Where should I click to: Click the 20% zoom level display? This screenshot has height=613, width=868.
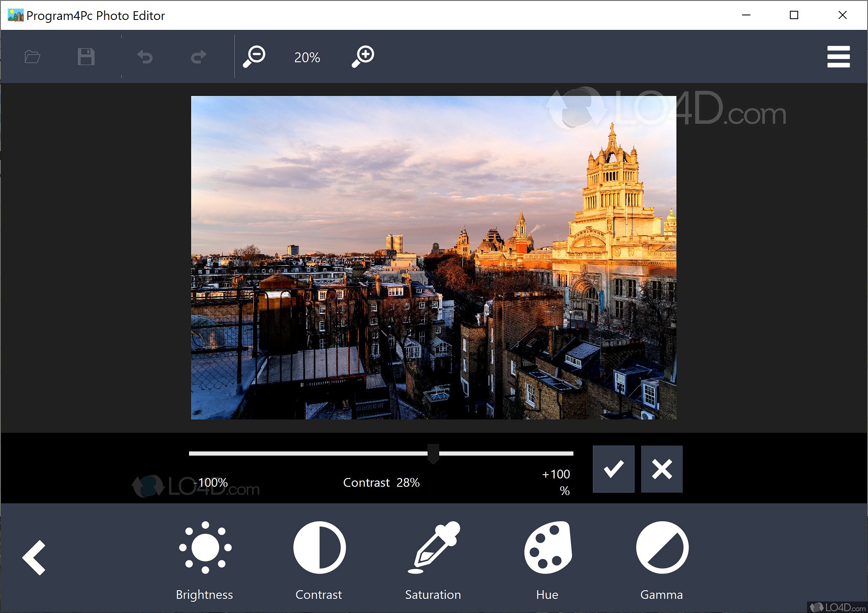(307, 57)
